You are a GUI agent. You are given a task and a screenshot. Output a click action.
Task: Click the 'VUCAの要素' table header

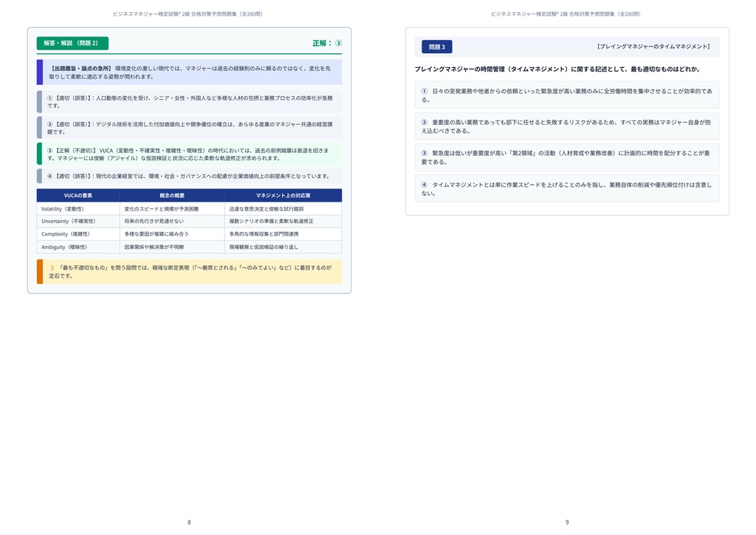tap(78, 195)
